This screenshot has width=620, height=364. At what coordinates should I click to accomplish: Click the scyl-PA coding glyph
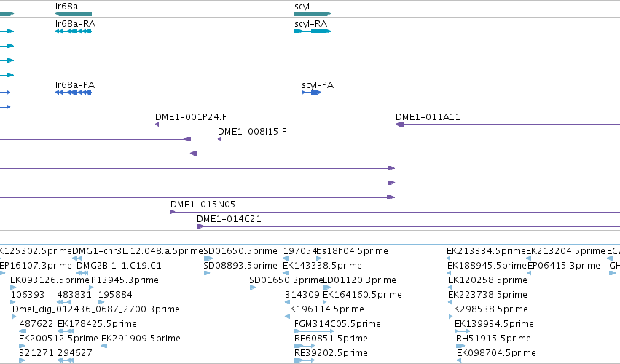[x=312, y=92]
